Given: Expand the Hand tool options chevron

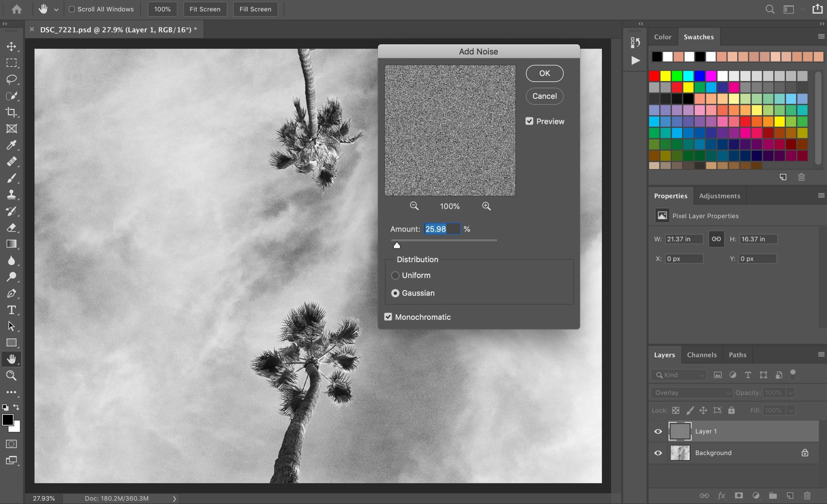Looking at the screenshot, I should pyautogui.click(x=56, y=9).
